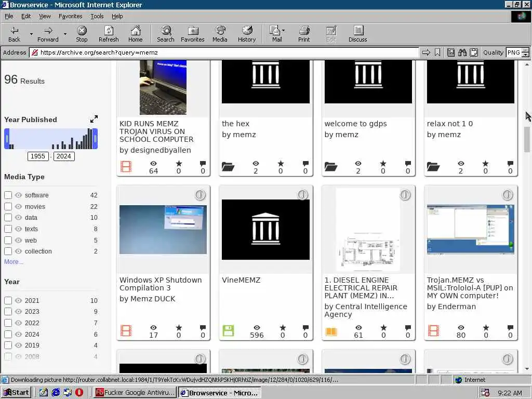Click folder icon on 'the hex' card
This screenshot has height=399, width=532.
(x=228, y=167)
